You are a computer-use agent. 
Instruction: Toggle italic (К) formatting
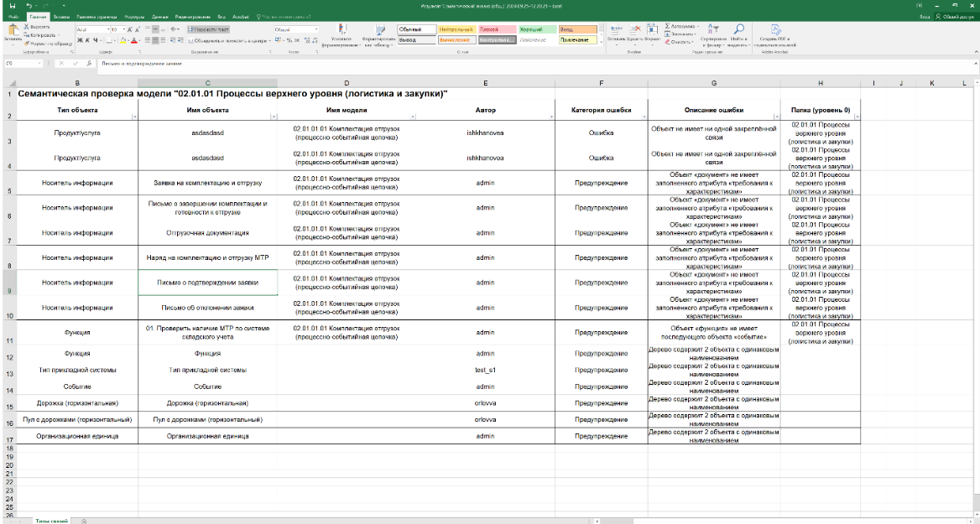(x=86, y=39)
